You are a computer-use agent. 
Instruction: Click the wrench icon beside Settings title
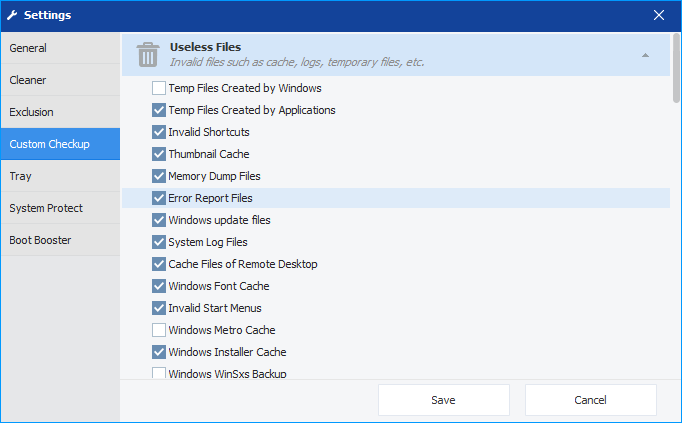[12, 15]
